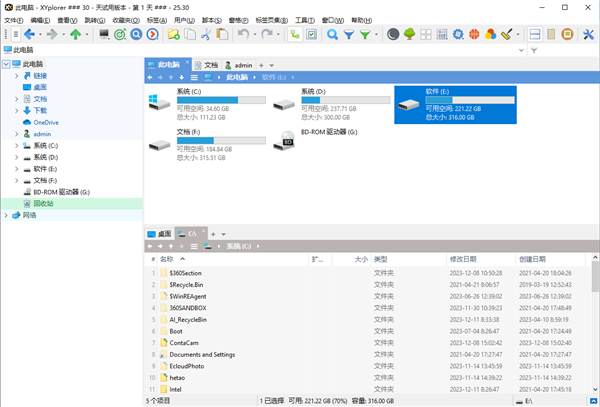Click the blue circular magnifier toolbar icon
Image resolution: width=600 pixels, height=407 pixels.
[136, 34]
